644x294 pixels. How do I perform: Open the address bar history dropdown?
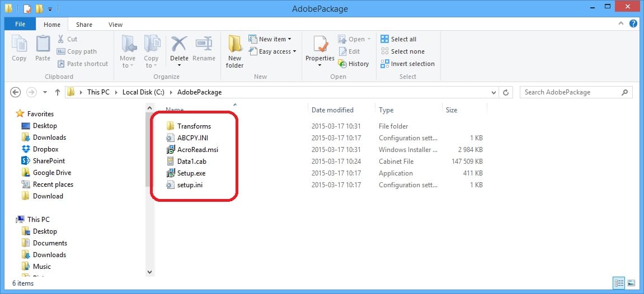pyautogui.click(x=494, y=92)
